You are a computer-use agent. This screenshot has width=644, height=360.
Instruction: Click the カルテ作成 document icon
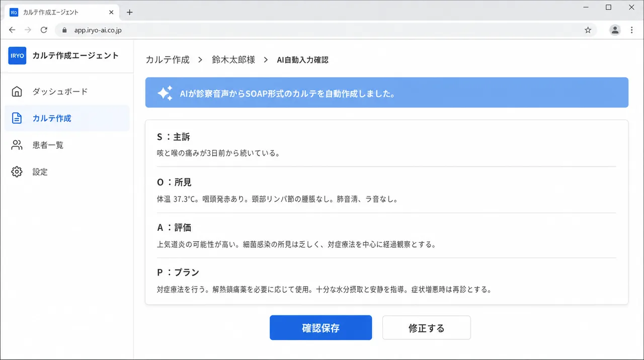coord(17,118)
